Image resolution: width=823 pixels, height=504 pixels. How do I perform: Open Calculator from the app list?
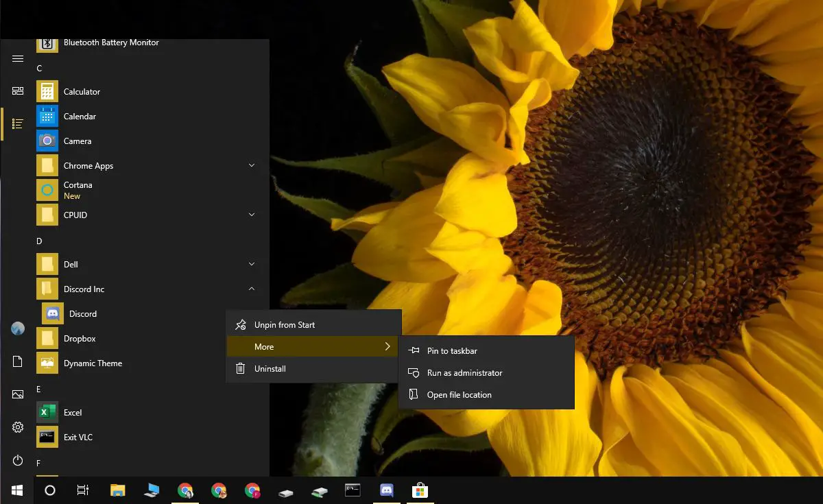click(x=82, y=92)
